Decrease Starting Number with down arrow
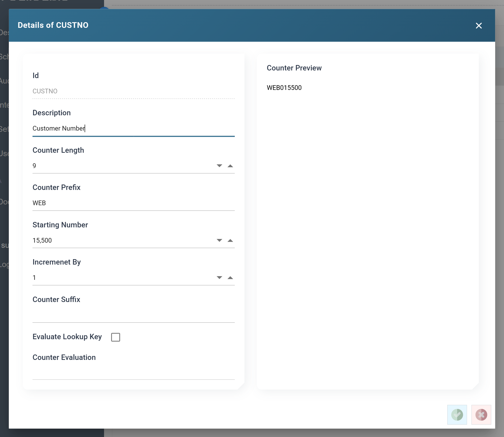The image size is (504, 437). coord(219,240)
